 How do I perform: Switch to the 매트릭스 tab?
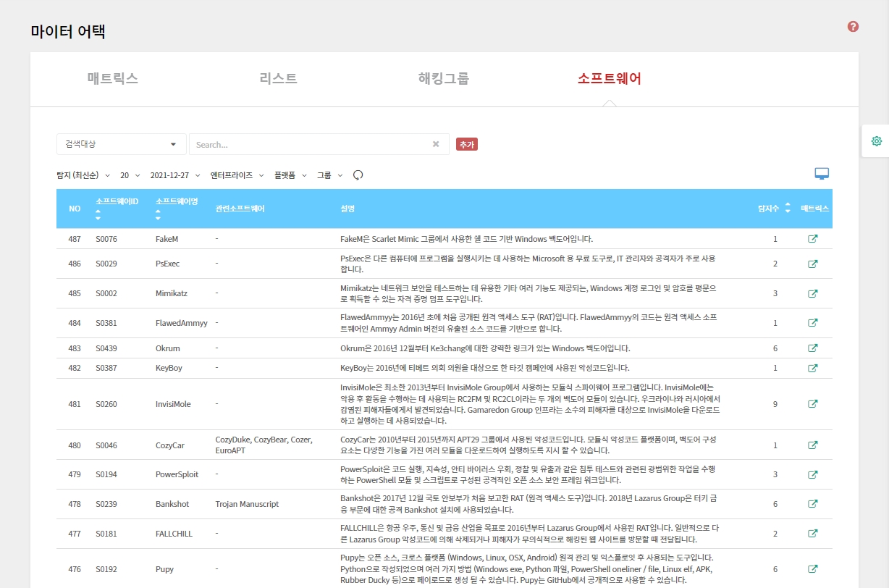[x=112, y=79]
